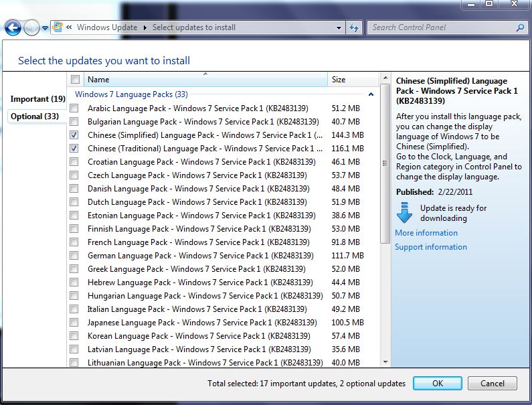Click the 35.6 MB size value
The width and height of the screenshot is (532, 405).
345,349
